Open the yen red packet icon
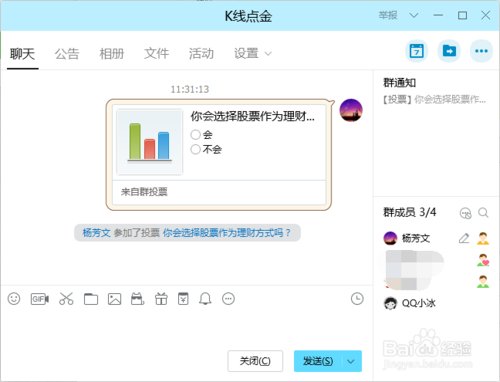 point(183,299)
